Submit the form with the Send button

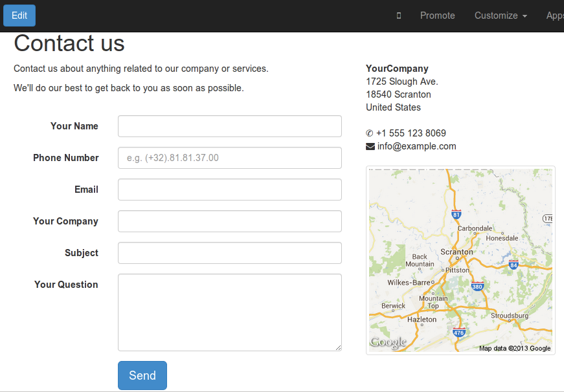[142, 376]
